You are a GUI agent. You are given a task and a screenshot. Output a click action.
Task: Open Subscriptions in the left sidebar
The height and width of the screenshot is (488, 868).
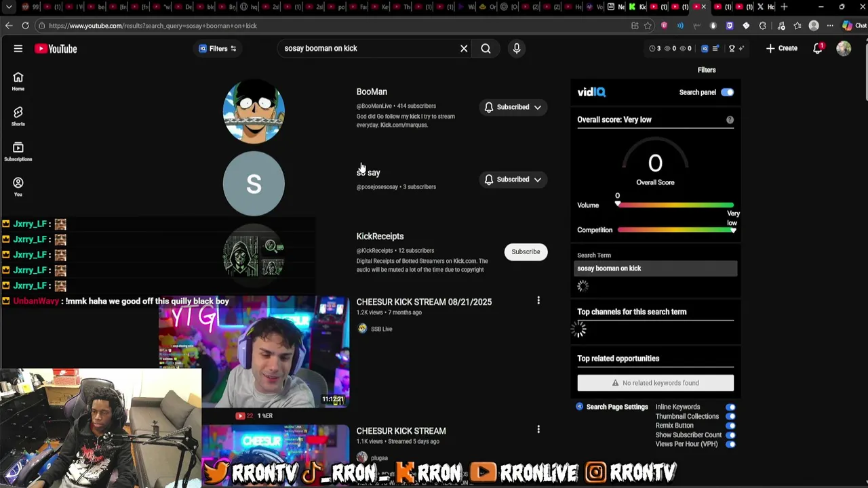click(x=18, y=152)
